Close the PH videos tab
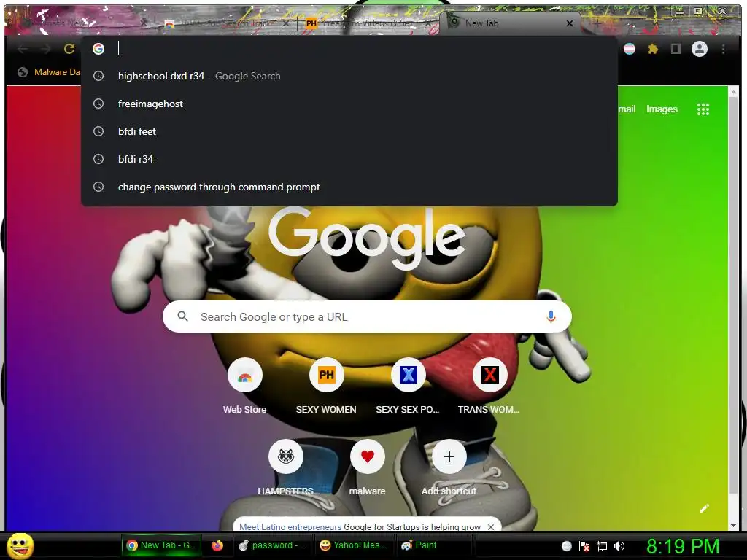The height and width of the screenshot is (560, 747). 427,23
